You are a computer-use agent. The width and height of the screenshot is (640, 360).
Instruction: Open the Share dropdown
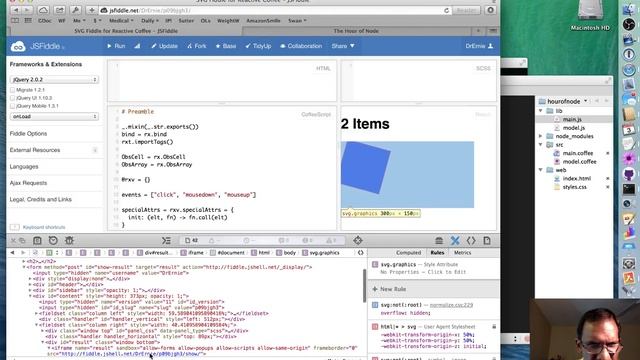(343, 46)
